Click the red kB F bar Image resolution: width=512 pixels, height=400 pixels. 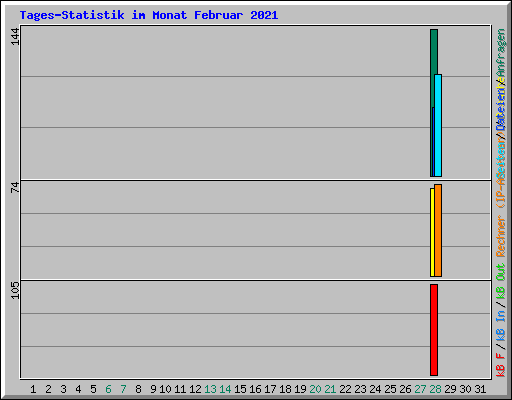click(x=434, y=330)
